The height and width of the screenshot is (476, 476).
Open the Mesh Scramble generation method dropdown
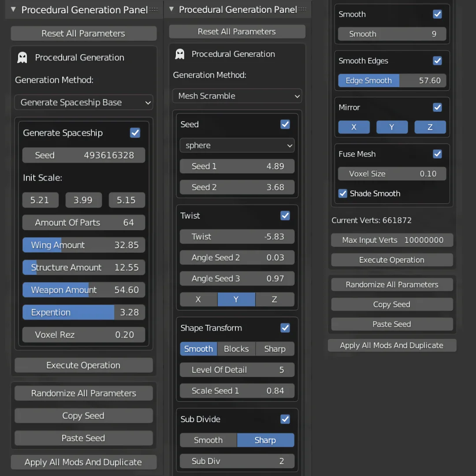[x=237, y=96]
